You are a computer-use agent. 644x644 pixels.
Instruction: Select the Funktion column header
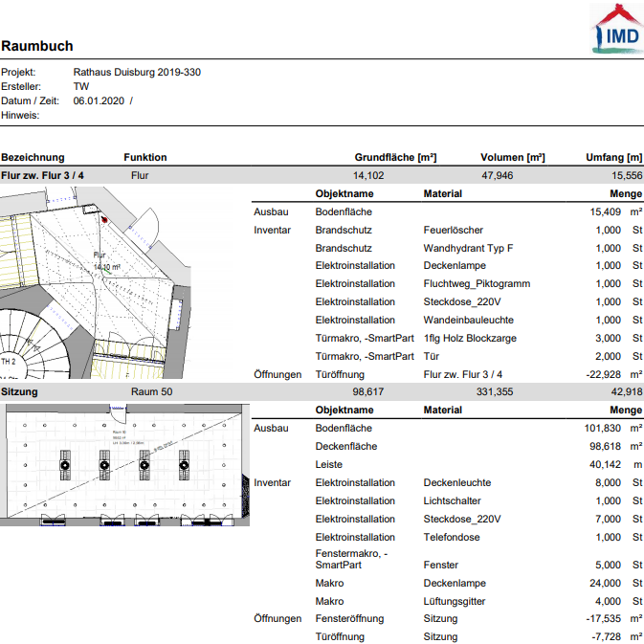[145, 157]
